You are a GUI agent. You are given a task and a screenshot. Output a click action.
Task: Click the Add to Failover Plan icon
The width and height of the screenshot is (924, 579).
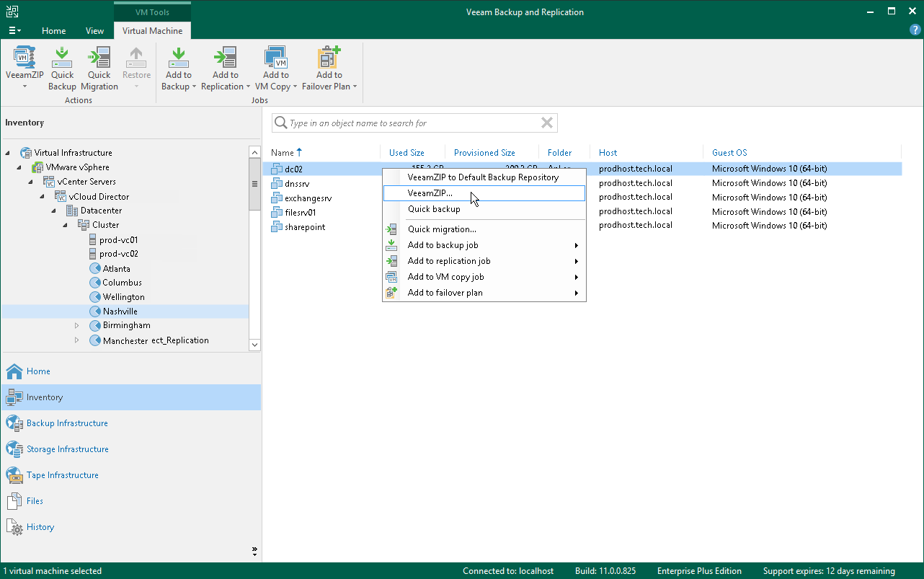329,58
